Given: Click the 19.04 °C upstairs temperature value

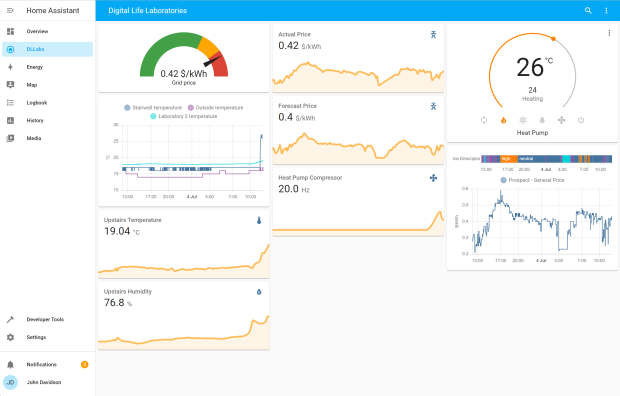Looking at the screenshot, I should [x=122, y=231].
